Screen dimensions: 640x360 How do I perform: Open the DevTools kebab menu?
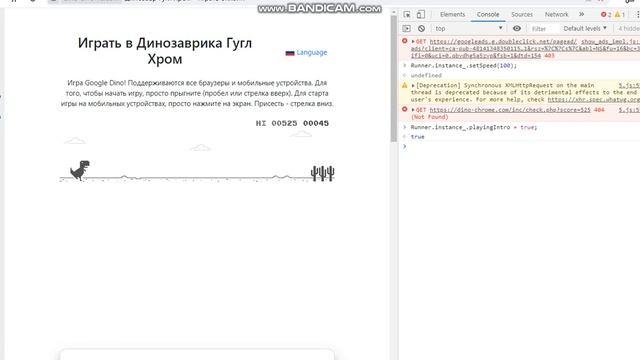(637, 15)
